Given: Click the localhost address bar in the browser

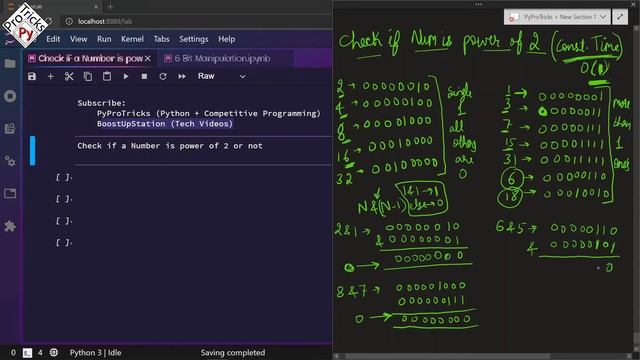Looking at the screenshot, I should tap(196, 21).
